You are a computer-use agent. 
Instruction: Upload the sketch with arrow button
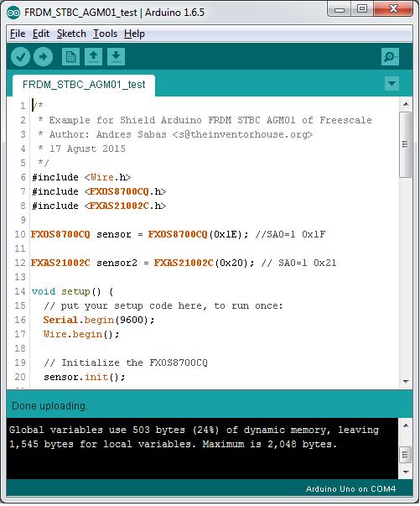[44, 57]
